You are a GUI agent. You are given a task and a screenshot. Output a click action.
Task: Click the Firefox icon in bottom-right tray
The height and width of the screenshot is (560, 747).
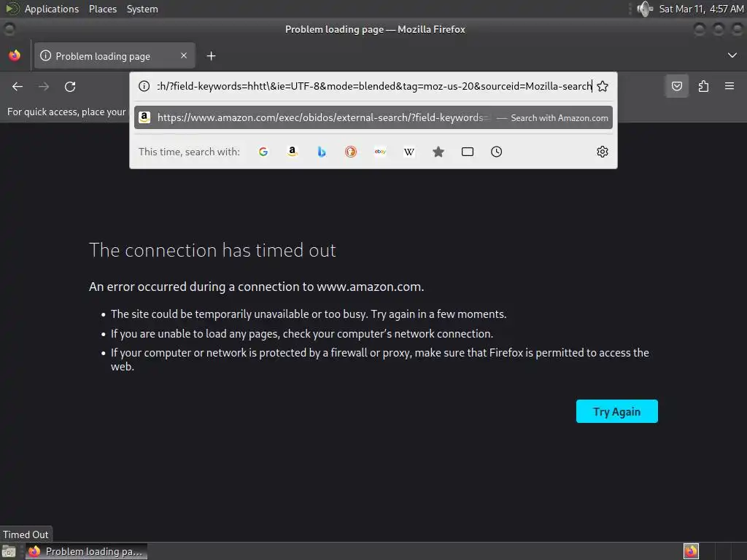point(691,551)
